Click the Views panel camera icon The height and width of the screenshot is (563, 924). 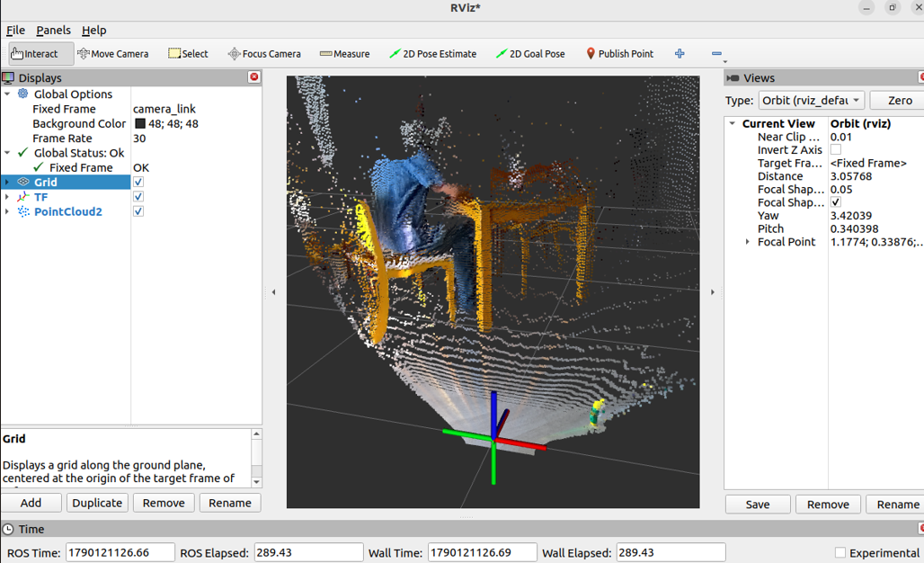(x=733, y=78)
